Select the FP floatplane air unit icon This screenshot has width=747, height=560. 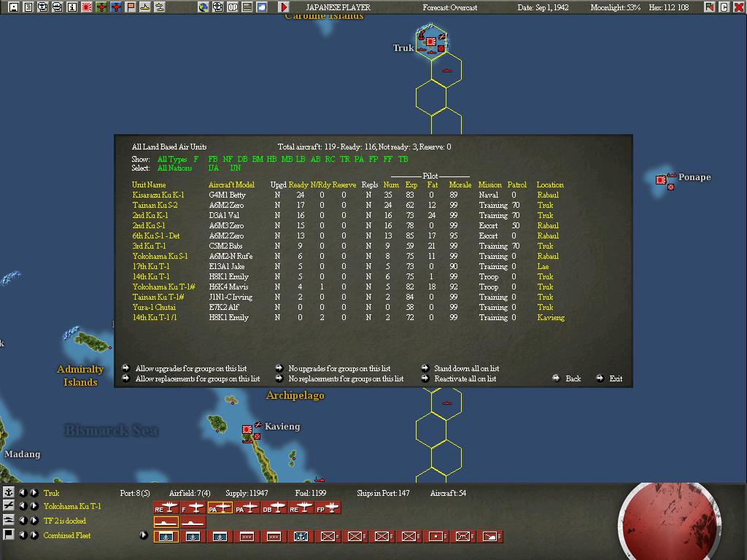pyautogui.click(x=328, y=508)
